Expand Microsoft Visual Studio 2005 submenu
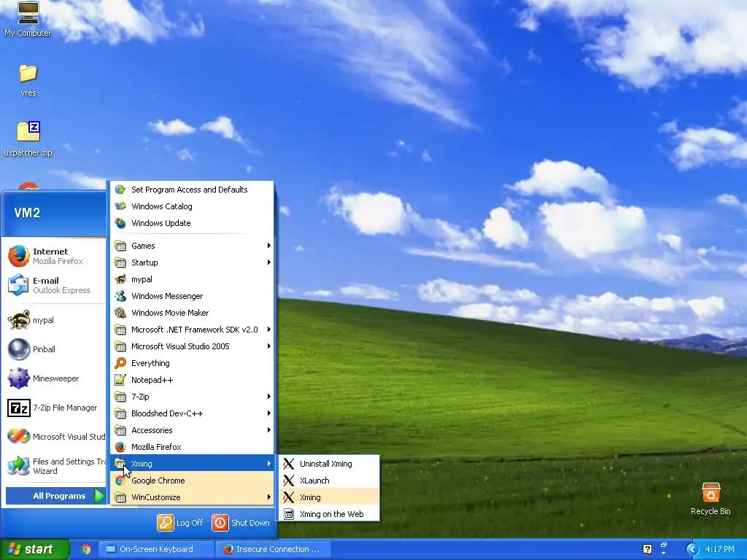747x560 pixels. [x=193, y=346]
